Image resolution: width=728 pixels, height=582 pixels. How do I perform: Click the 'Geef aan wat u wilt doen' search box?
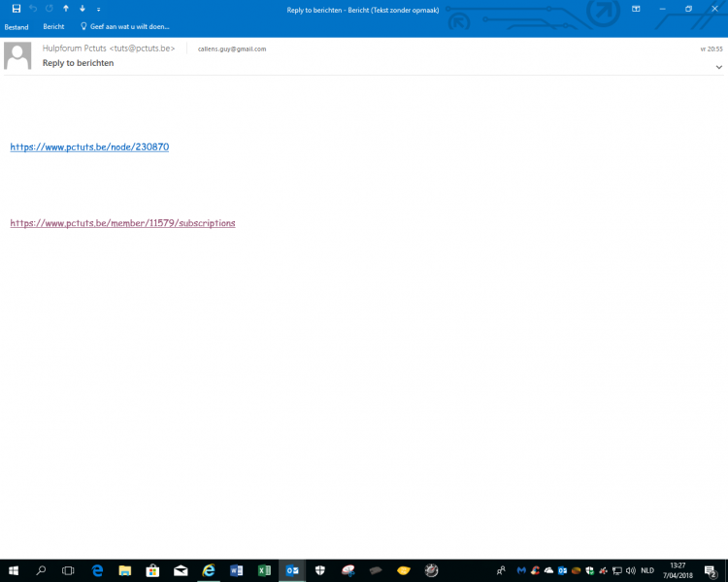tap(129, 27)
